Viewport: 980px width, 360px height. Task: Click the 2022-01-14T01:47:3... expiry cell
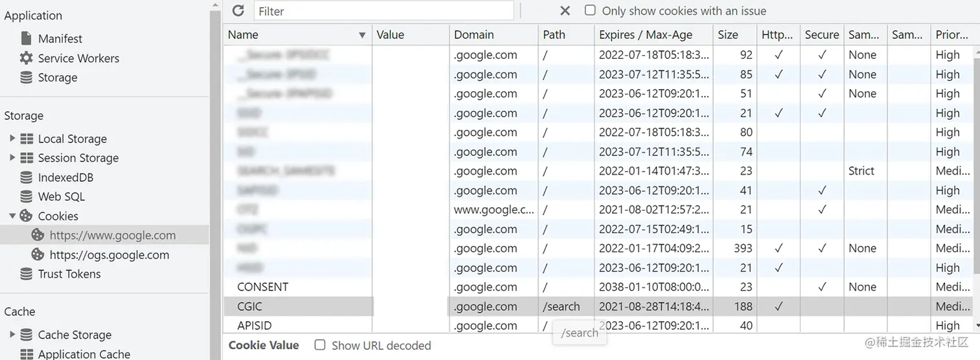[653, 171]
